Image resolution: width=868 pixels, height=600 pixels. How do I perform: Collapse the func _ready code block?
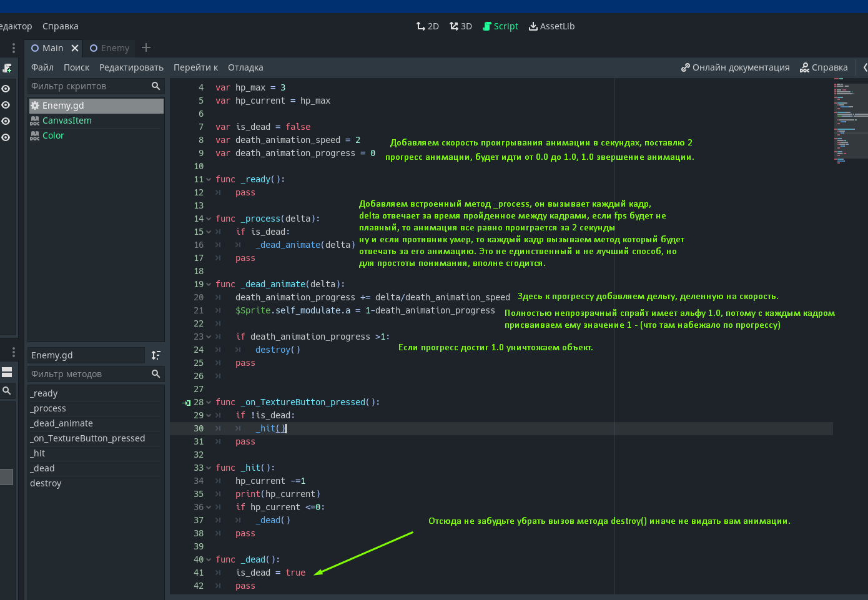click(x=209, y=180)
